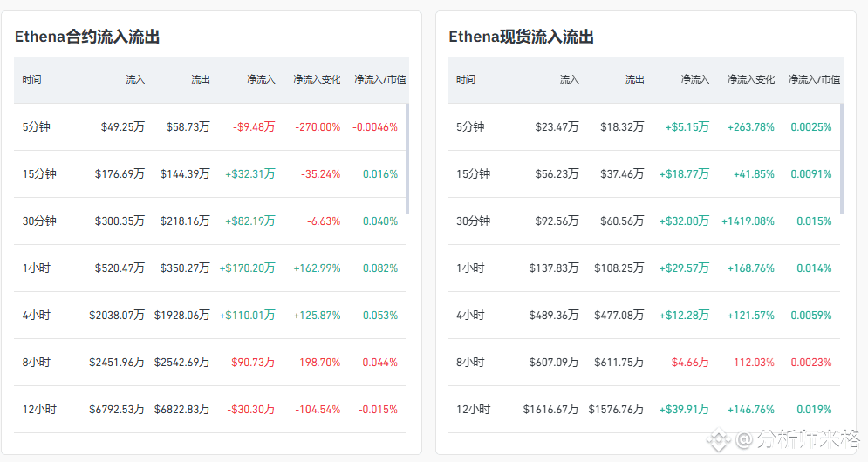Sort contract table by 净流入 column header

point(261,79)
